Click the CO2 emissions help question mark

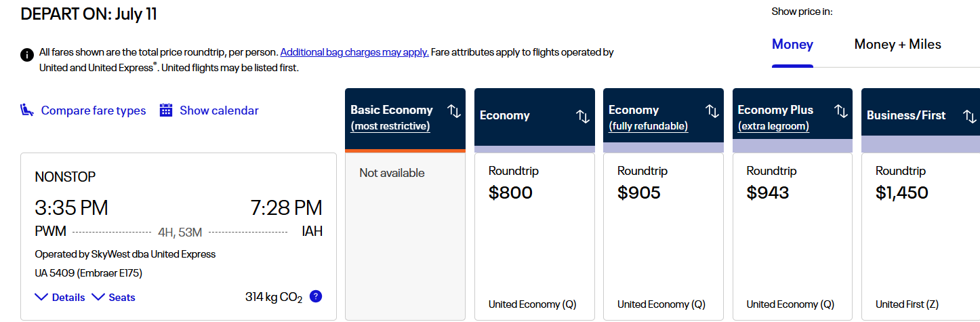(315, 296)
